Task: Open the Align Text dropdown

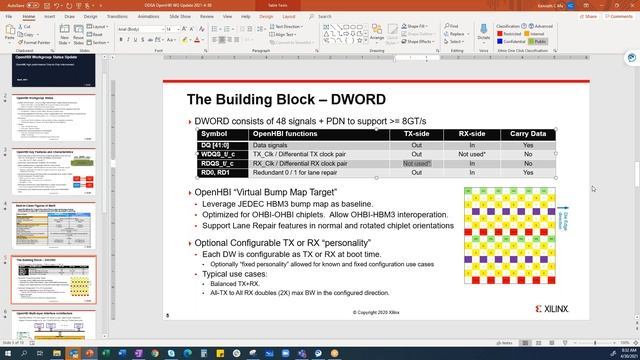Action: (283, 35)
